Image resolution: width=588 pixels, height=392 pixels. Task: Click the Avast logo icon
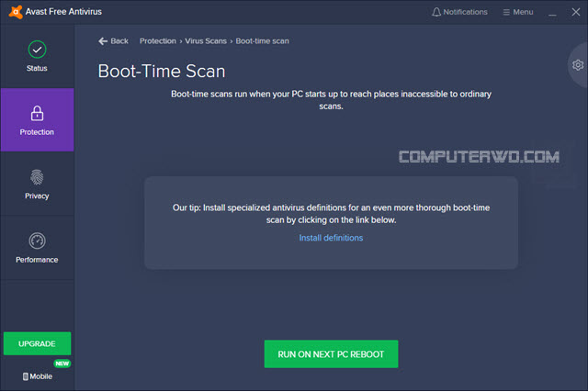[x=16, y=12]
